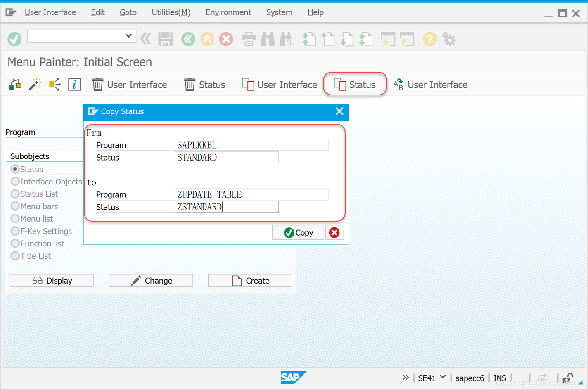The image size is (588, 390).
Task: Click the Change button
Action: (x=151, y=281)
